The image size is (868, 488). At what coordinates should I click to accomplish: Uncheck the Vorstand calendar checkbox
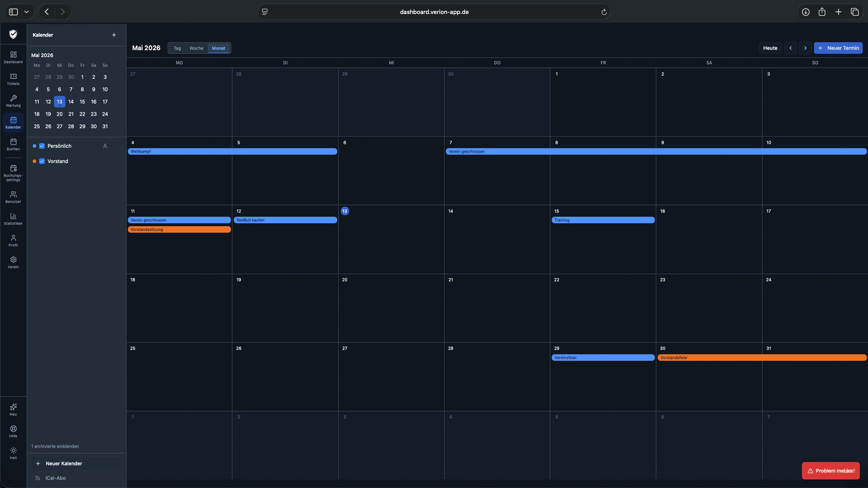click(42, 161)
